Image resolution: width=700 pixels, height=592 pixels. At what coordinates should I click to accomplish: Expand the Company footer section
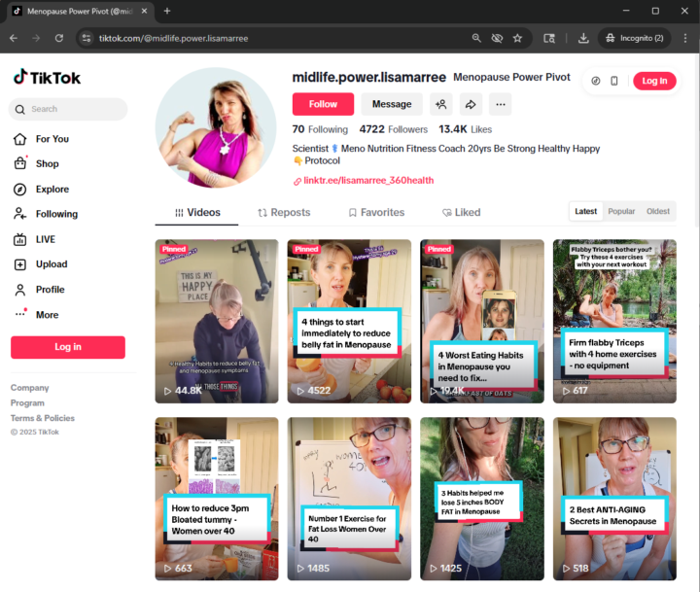(x=30, y=388)
